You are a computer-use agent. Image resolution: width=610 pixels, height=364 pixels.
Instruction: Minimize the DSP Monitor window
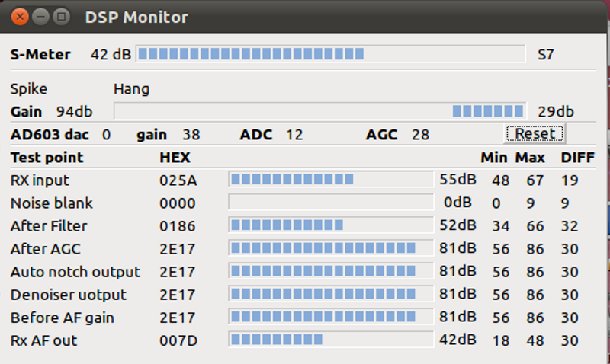point(40,17)
